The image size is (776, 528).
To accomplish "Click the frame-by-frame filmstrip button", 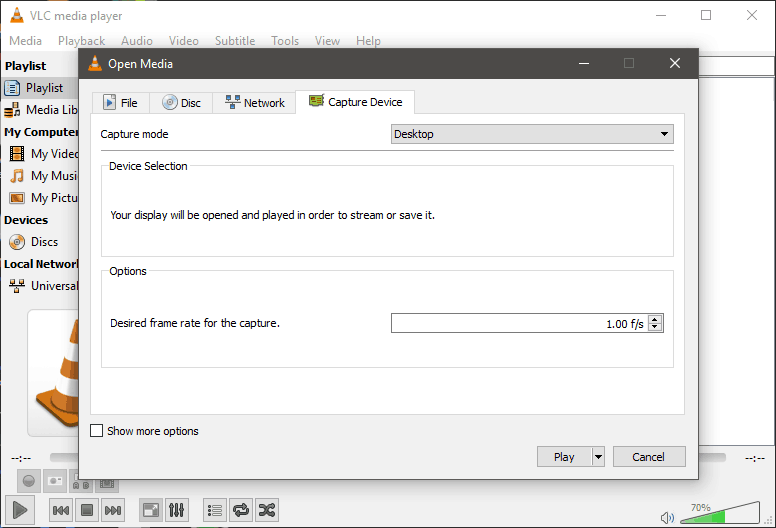I will coord(107,484).
